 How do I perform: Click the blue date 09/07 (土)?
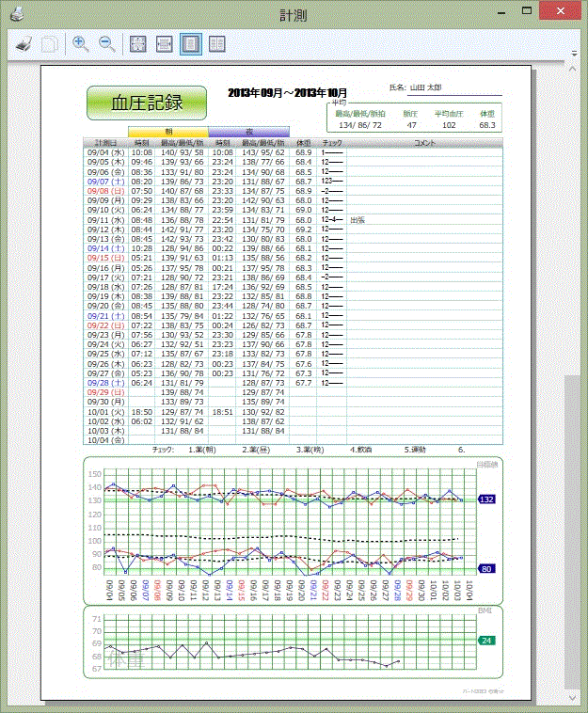pyautogui.click(x=106, y=182)
